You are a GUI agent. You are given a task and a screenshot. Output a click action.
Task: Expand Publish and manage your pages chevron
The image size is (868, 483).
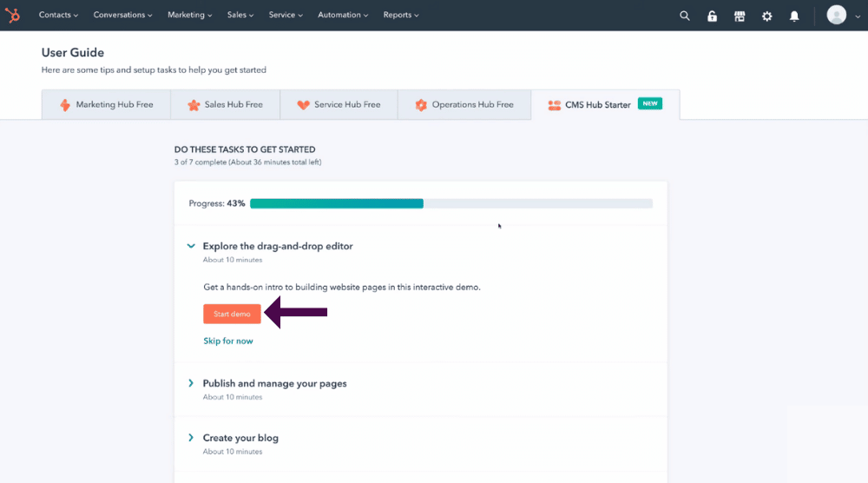pos(191,383)
